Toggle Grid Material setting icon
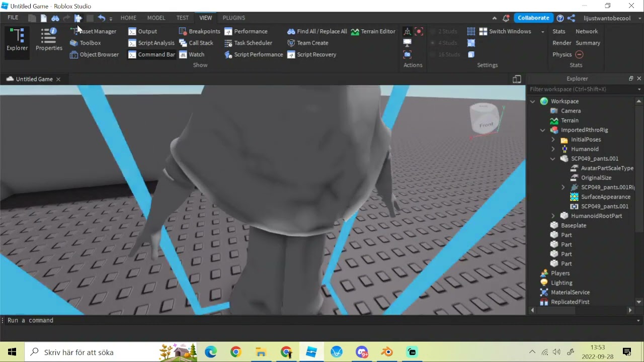 pyautogui.click(x=471, y=43)
